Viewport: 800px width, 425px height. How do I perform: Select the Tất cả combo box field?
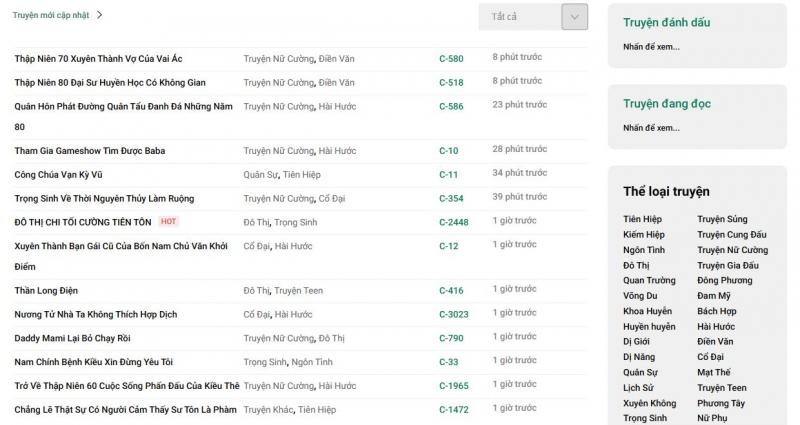tap(533, 17)
